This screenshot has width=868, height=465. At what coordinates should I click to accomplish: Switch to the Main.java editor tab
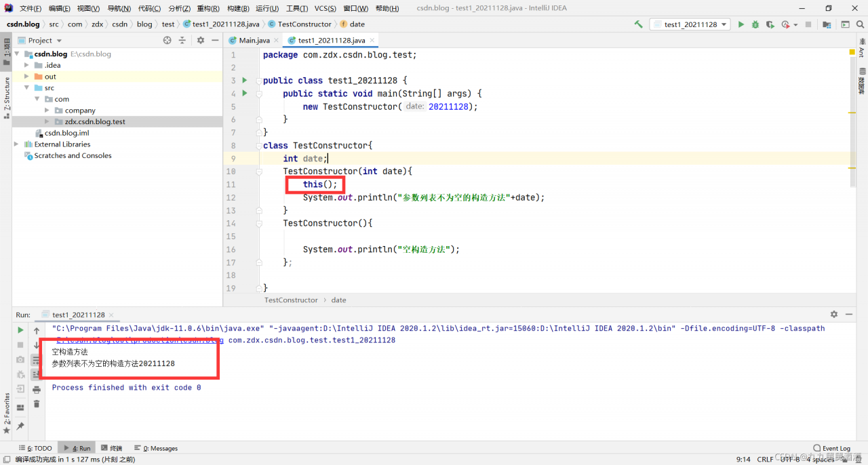click(x=254, y=41)
